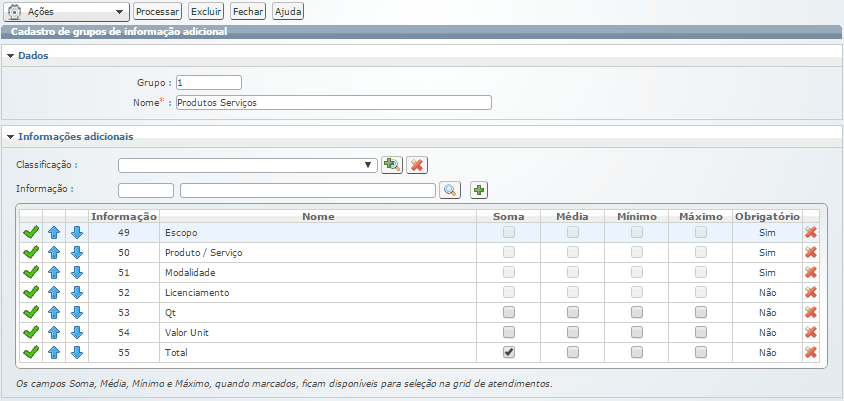Click the Processar button
The image size is (844, 401).
(x=157, y=11)
